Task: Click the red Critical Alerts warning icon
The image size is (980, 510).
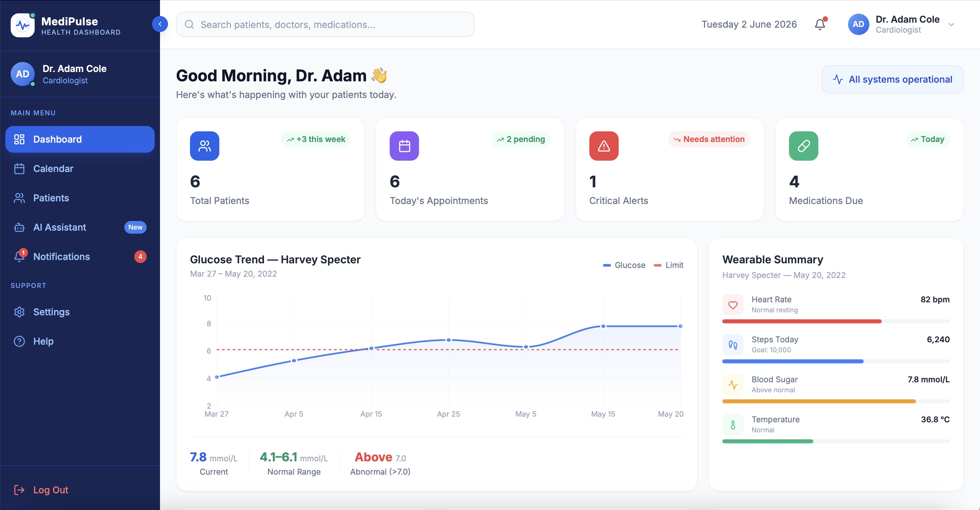Action: pyautogui.click(x=604, y=146)
